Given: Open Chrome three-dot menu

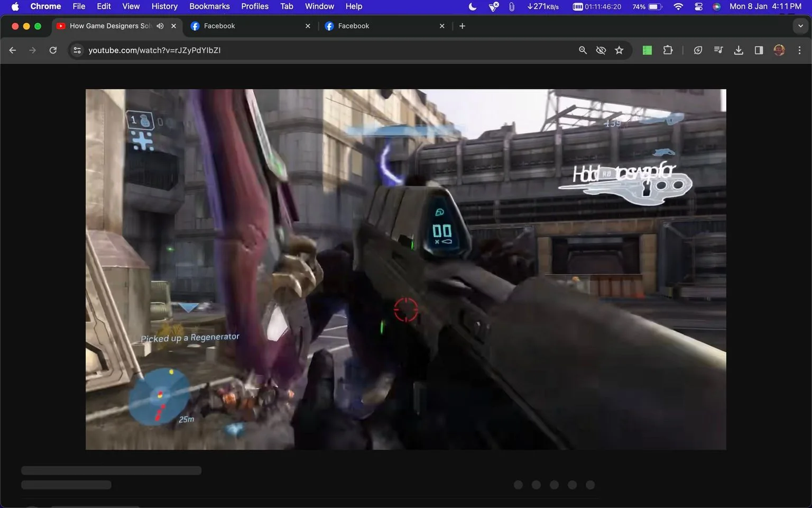Looking at the screenshot, I should (799, 50).
